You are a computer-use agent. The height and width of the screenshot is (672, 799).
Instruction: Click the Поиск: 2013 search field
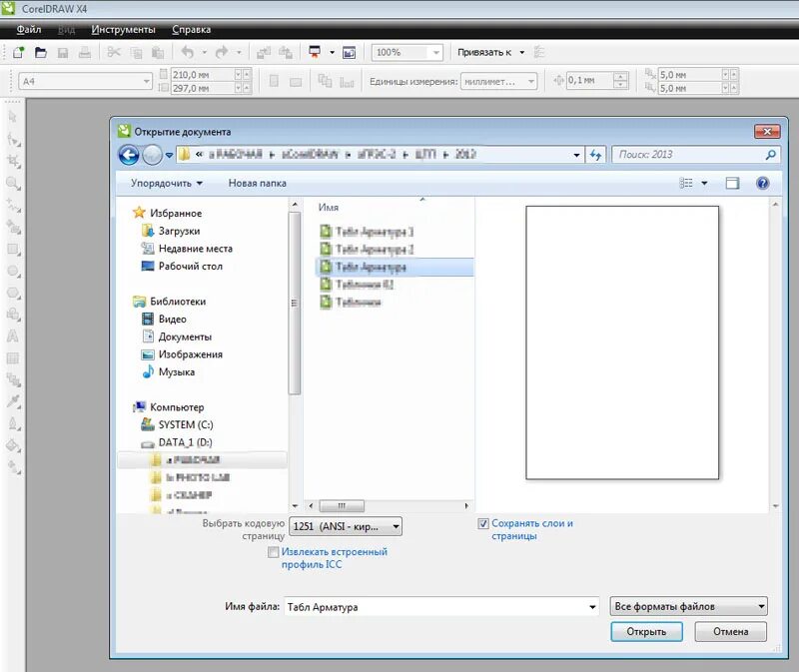click(x=696, y=155)
